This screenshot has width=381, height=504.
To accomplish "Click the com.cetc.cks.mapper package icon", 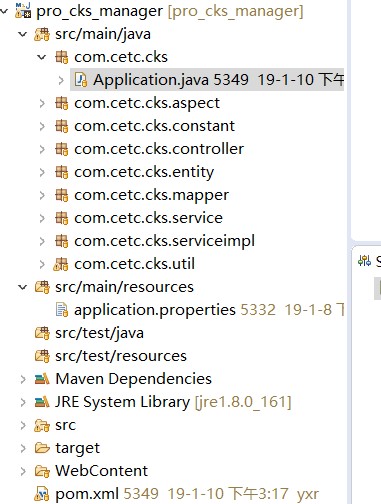I will (x=62, y=195).
